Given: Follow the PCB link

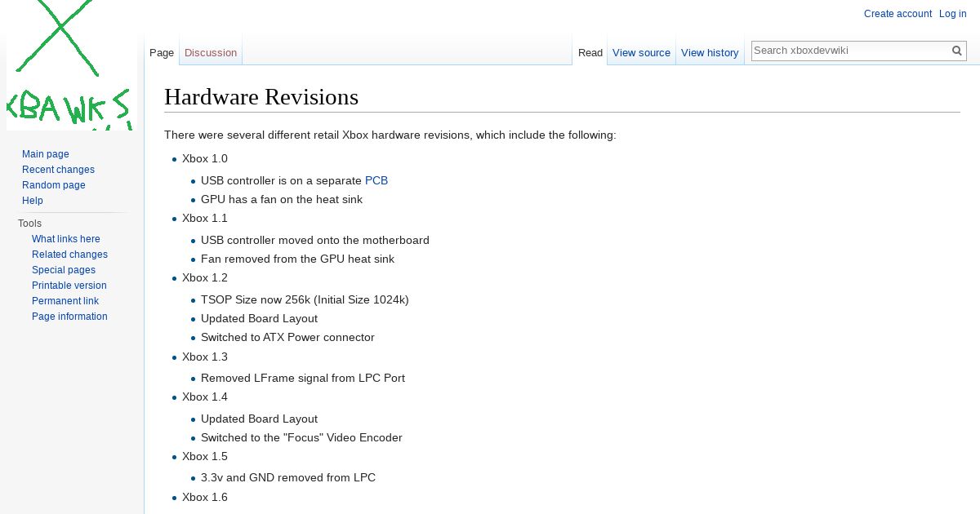Looking at the screenshot, I should coord(376,180).
